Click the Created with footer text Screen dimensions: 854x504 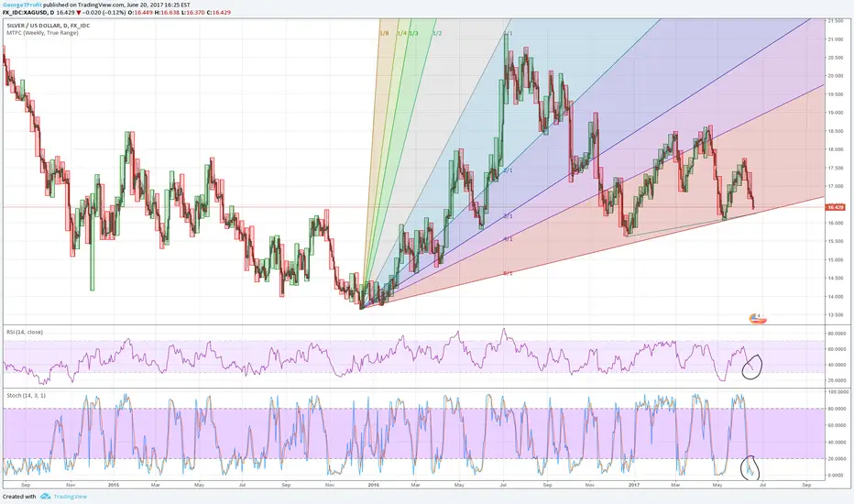(x=19, y=497)
